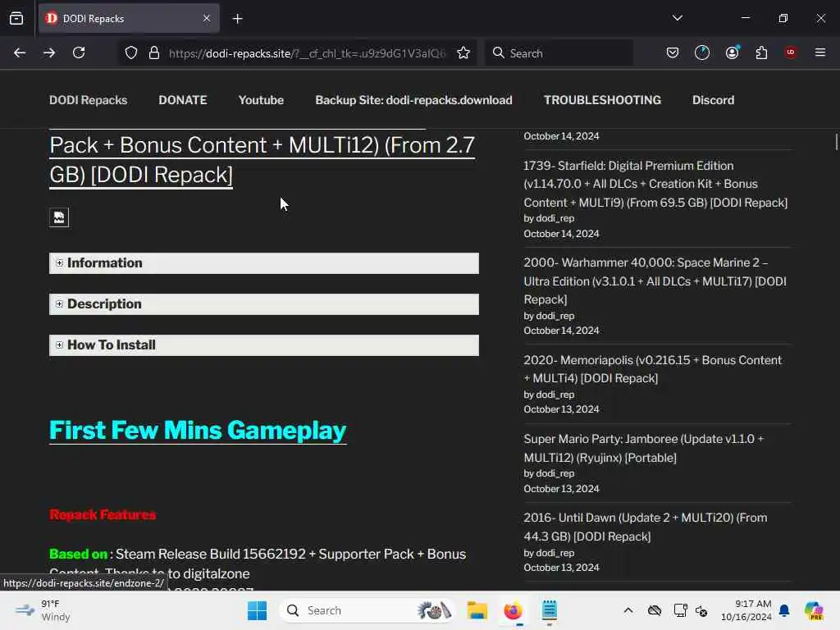Open the Firefox application menu
This screenshot has width=840, height=630.
coord(820,52)
